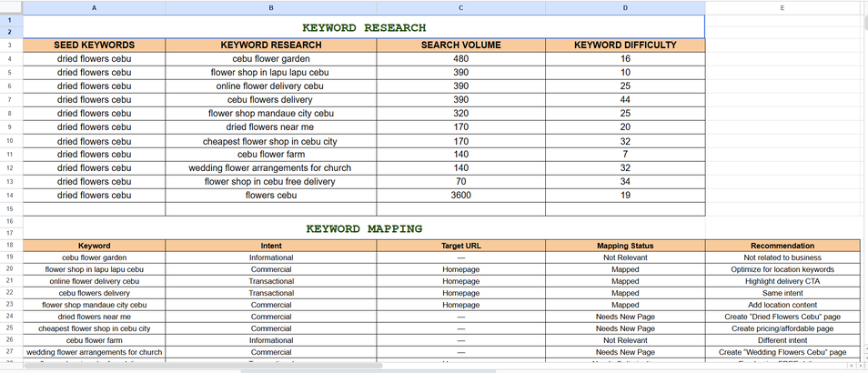868x373 pixels.
Task: Click the horizontal scrollbar thumb
Action: 204,365
